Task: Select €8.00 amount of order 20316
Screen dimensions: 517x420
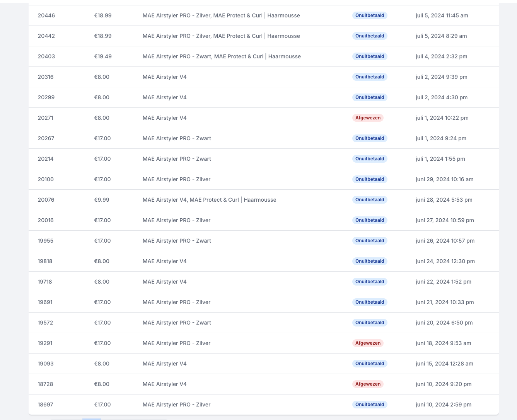Action: tap(102, 77)
